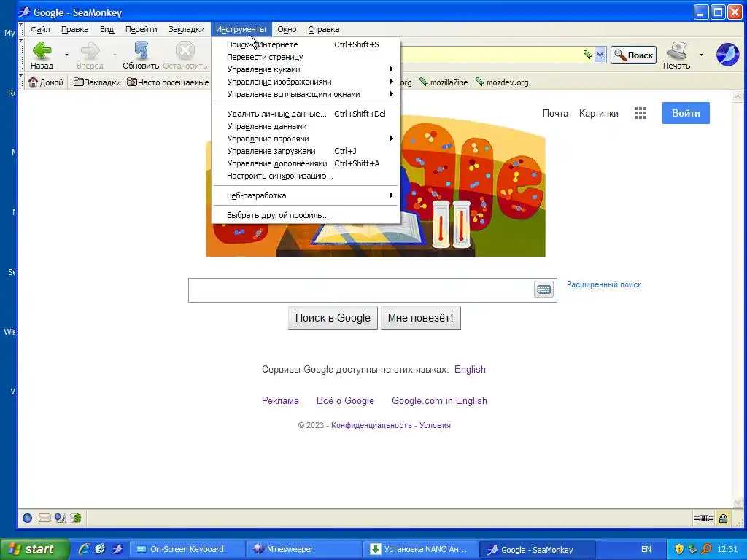747x560 pixels.
Task: Open the Print button dropdown arrow
Action: pos(701,55)
